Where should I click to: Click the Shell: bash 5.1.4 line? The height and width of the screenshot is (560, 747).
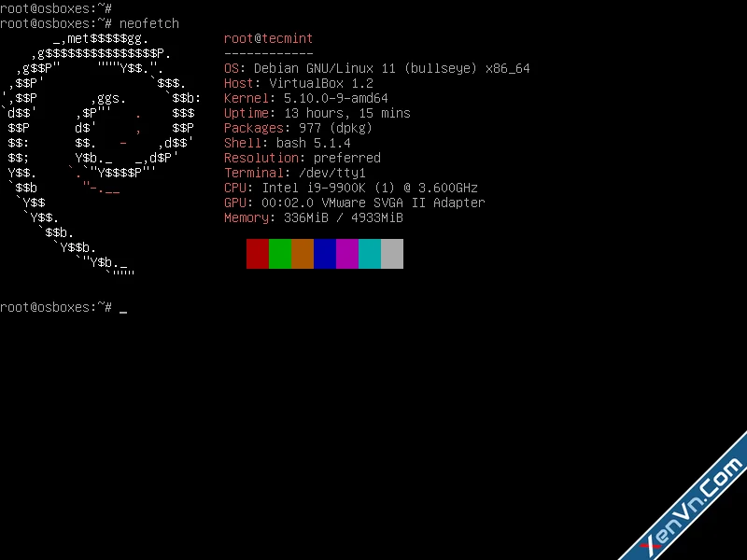tap(288, 143)
